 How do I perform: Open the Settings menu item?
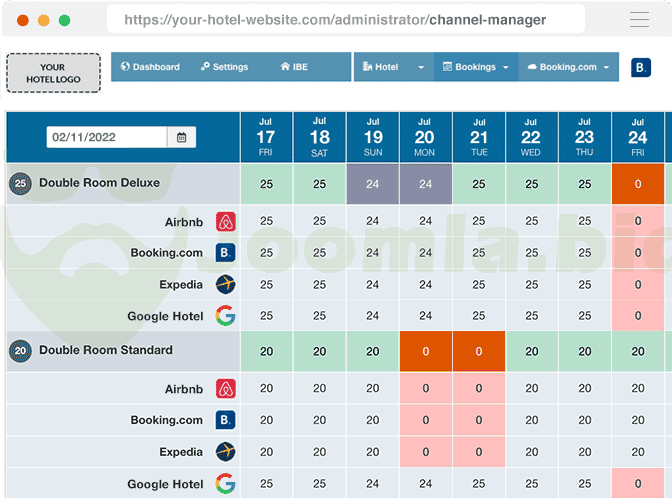[224, 67]
